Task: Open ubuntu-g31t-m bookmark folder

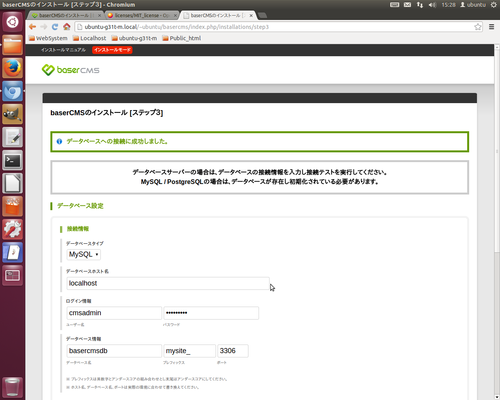Action: (134, 38)
